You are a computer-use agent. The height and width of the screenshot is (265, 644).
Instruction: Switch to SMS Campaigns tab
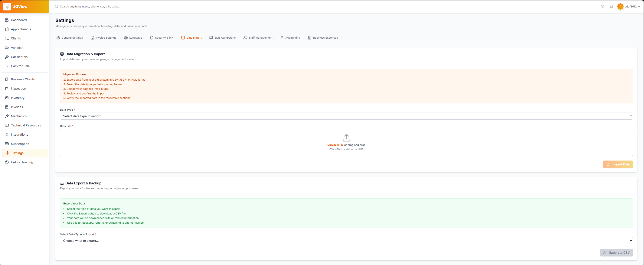tap(222, 38)
